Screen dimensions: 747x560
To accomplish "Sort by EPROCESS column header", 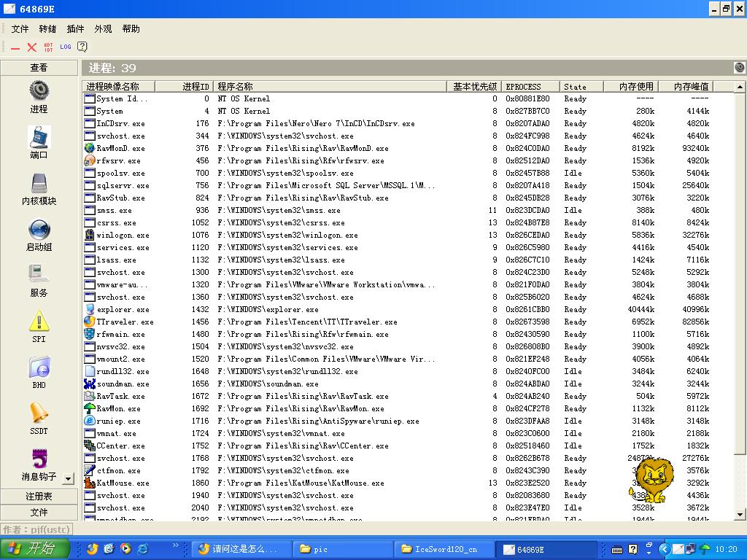I will pyautogui.click(x=531, y=86).
